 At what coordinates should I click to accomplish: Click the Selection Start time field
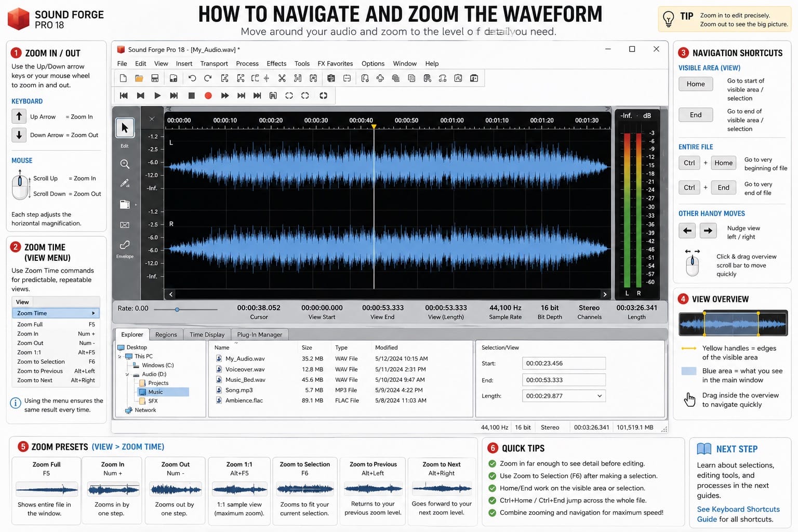pos(564,363)
